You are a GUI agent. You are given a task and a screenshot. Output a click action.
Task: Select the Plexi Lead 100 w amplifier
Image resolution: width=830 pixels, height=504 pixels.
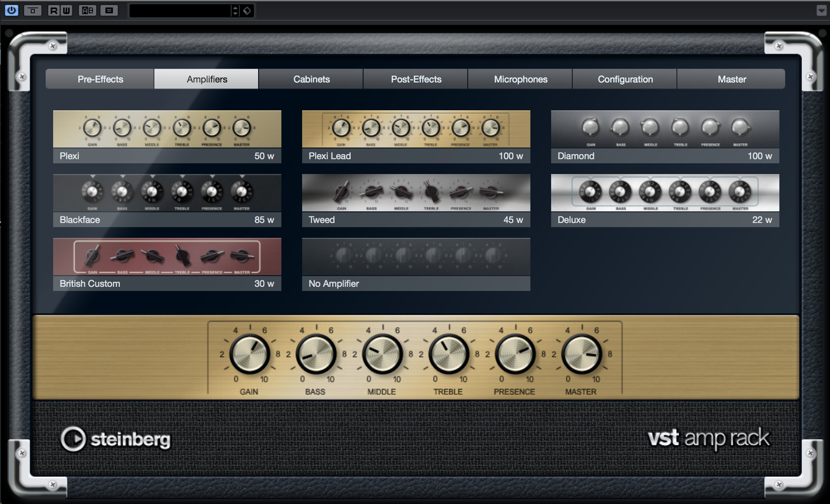[416, 137]
